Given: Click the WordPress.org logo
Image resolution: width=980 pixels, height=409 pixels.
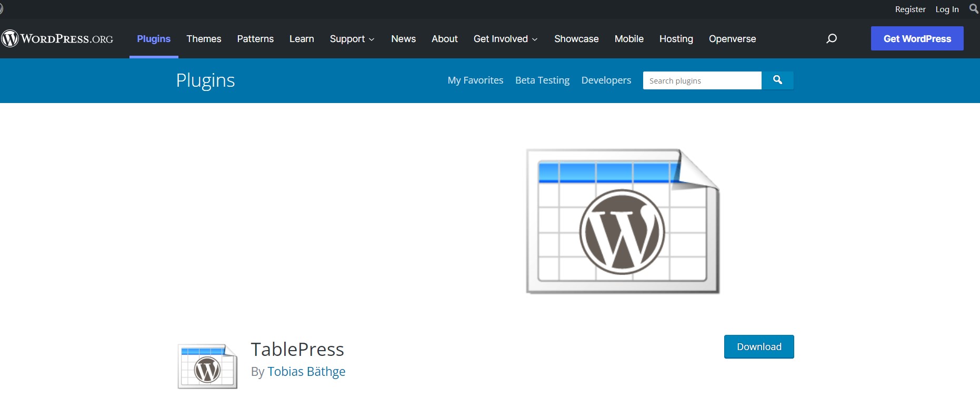Looking at the screenshot, I should (x=57, y=39).
